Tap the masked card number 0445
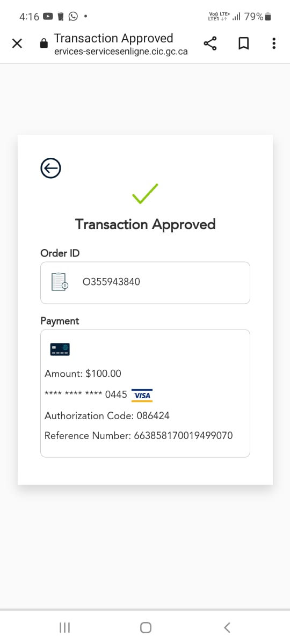This screenshot has width=290, height=644. click(86, 394)
